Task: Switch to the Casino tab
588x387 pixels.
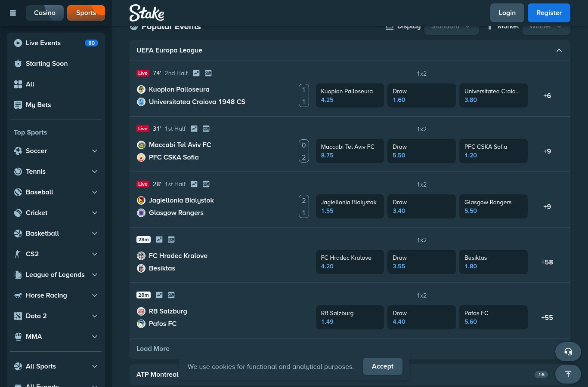Action: [45, 13]
